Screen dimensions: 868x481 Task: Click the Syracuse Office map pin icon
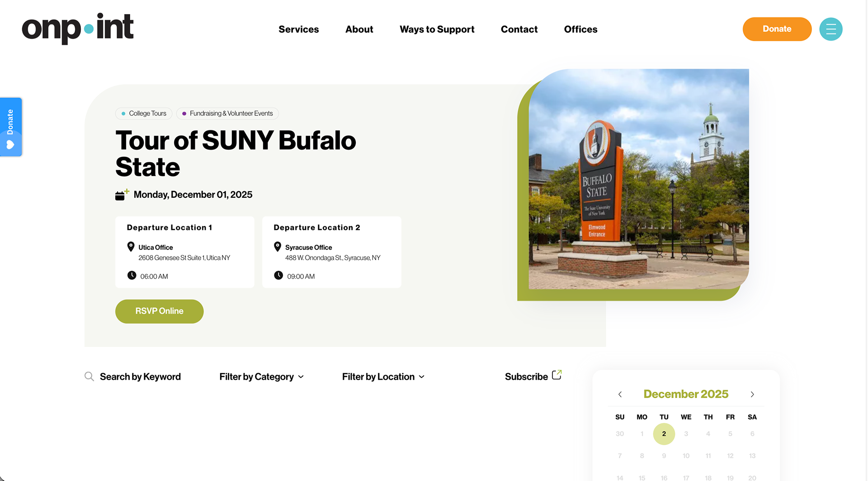(278, 247)
